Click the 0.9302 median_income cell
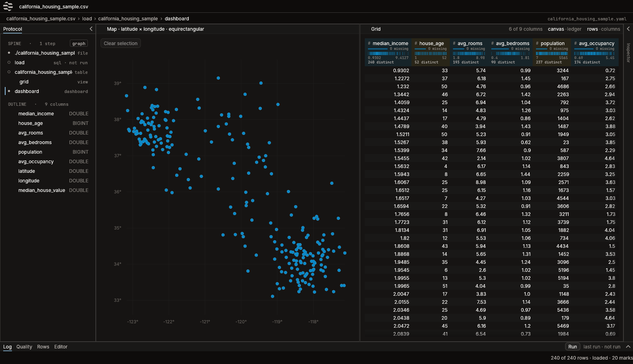Screen dimensions: 633x364 coord(401,71)
